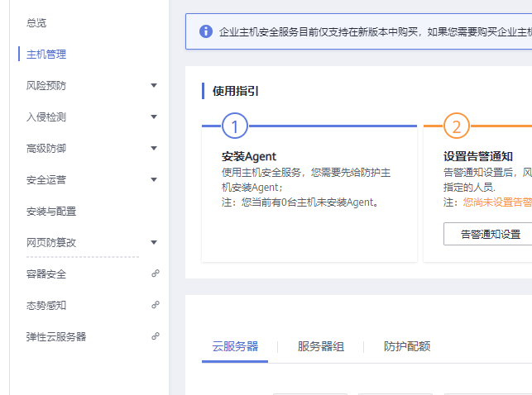This screenshot has width=532, height=395.
Task: Switch to the 防护配额 tab
Action: pos(407,346)
